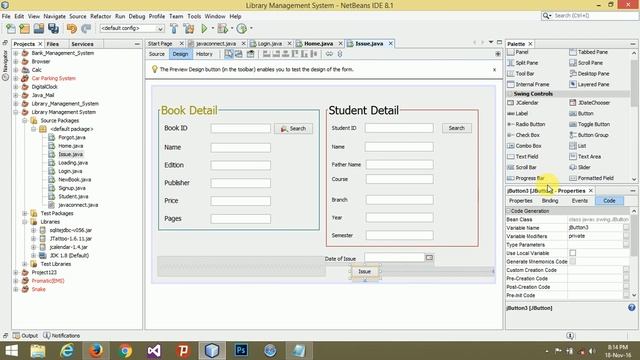Click the Undo toolbar icon
The height and width of the screenshot is (360, 640).
click(72, 29)
